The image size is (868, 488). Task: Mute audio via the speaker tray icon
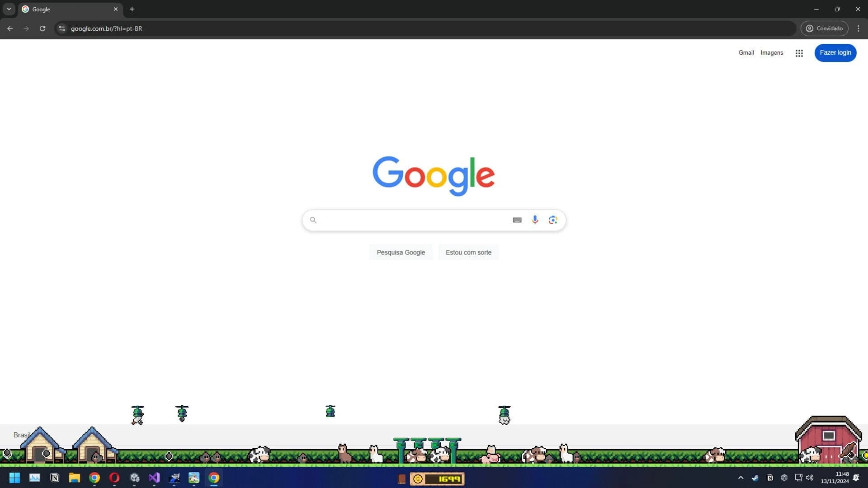809,478
